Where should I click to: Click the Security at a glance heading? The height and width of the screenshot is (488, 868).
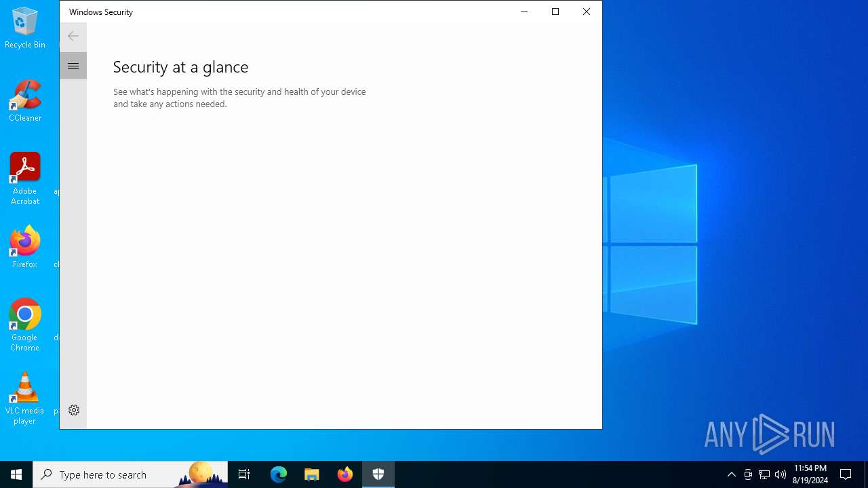tap(180, 66)
